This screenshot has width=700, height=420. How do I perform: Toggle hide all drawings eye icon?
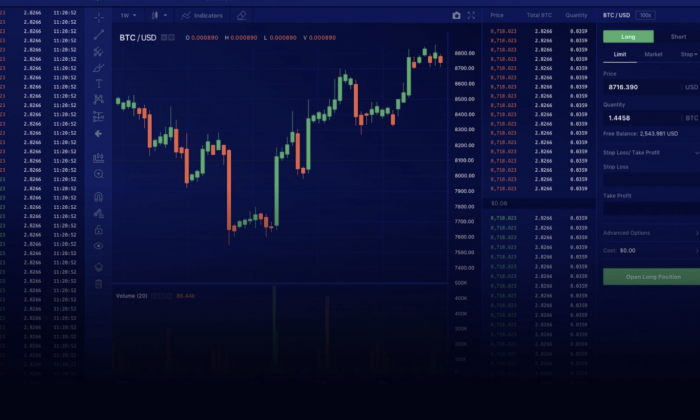pos(99,246)
